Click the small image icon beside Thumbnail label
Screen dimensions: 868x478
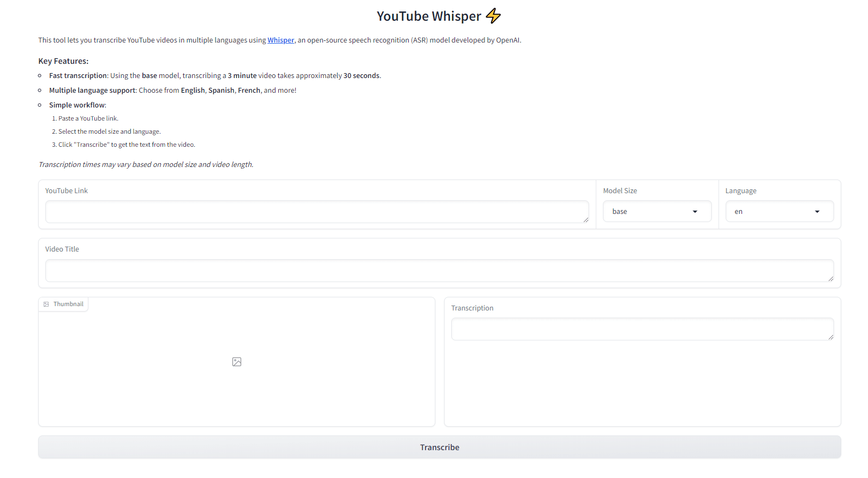tap(46, 304)
